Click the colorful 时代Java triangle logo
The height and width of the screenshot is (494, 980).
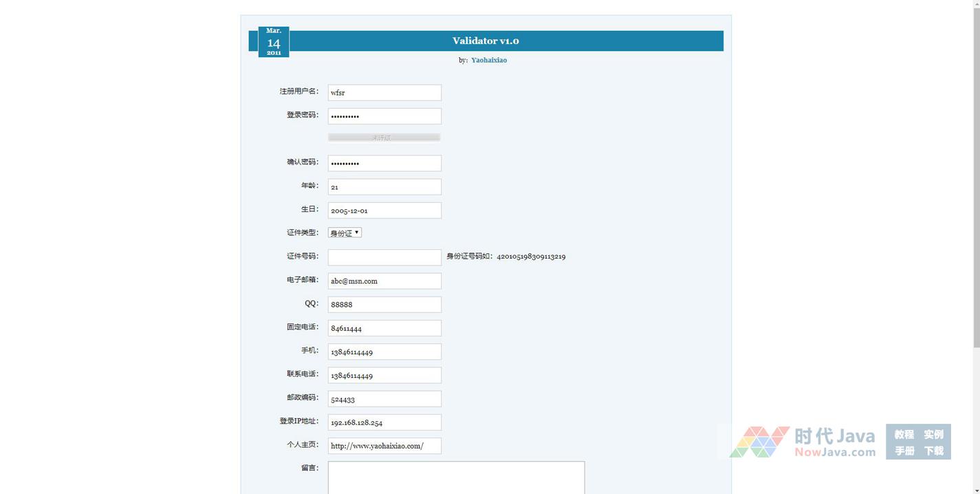[759, 442]
